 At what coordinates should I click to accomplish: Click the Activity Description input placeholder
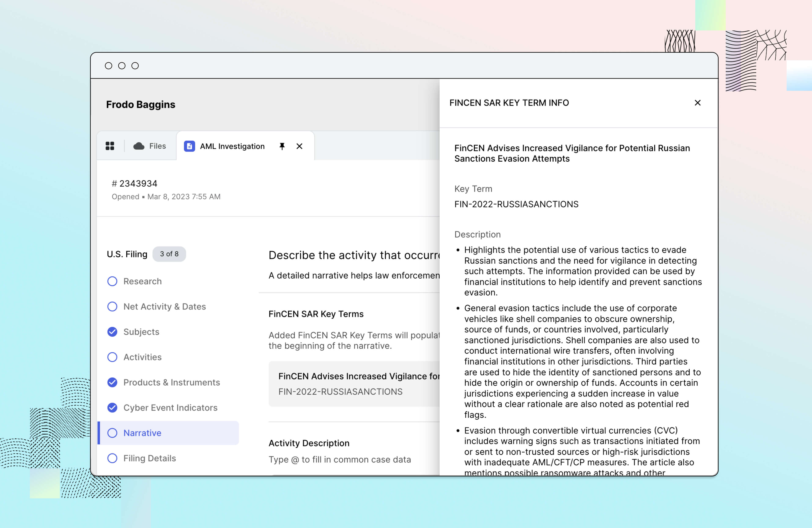(x=340, y=459)
